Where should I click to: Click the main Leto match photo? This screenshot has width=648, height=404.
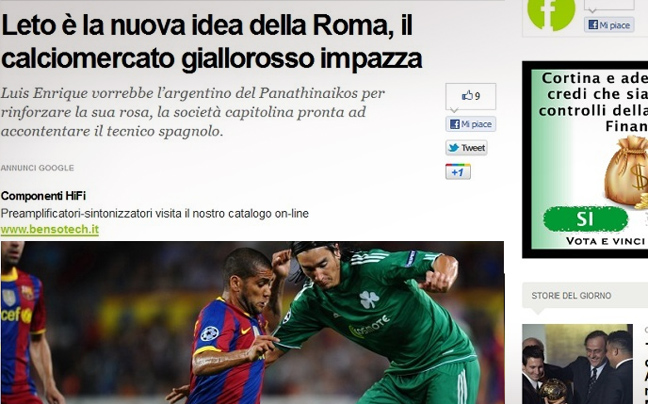point(252,323)
